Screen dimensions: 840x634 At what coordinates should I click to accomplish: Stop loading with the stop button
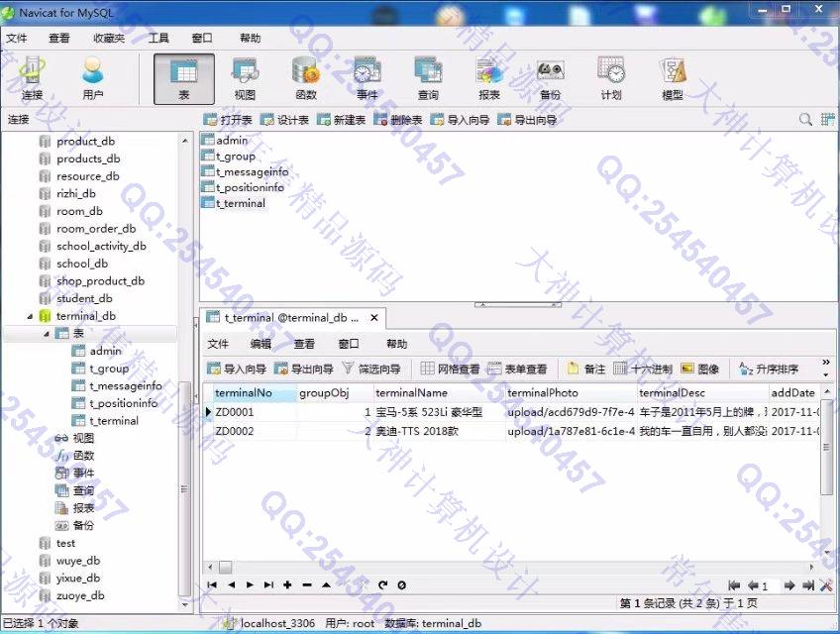pyautogui.click(x=402, y=584)
